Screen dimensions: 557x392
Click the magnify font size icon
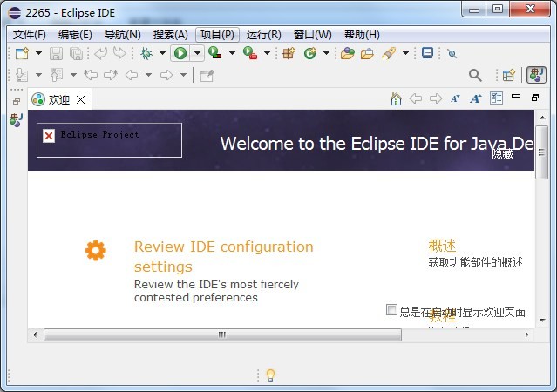click(x=475, y=98)
